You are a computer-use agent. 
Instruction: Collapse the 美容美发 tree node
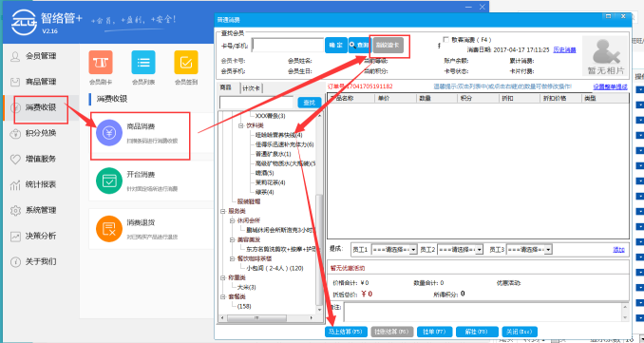point(232,239)
